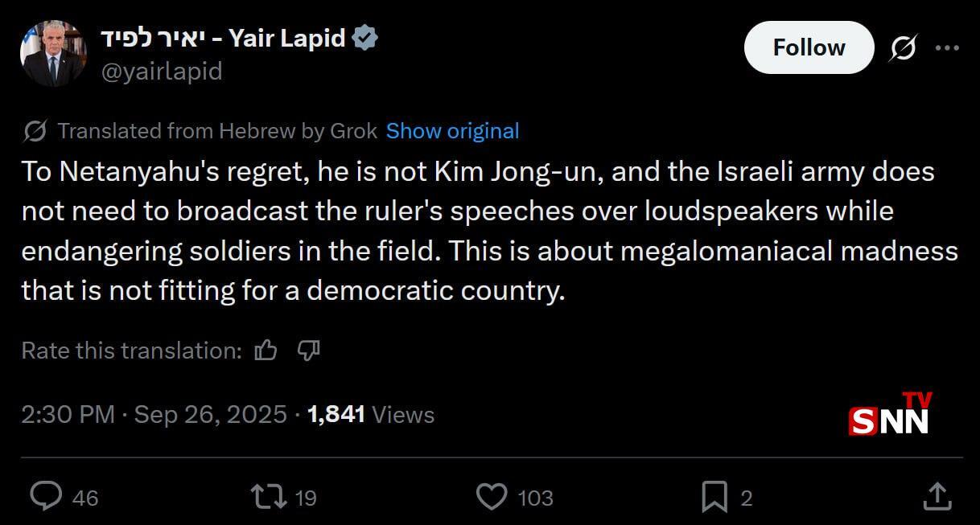Open the three-dot more options menu

pyautogui.click(x=947, y=48)
